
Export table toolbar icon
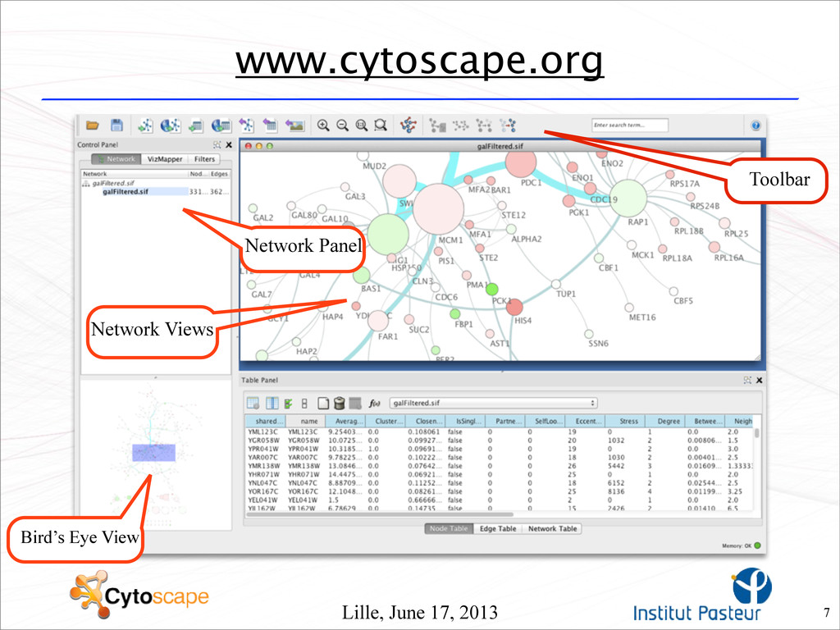pyautogui.click(x=271, y=126)
